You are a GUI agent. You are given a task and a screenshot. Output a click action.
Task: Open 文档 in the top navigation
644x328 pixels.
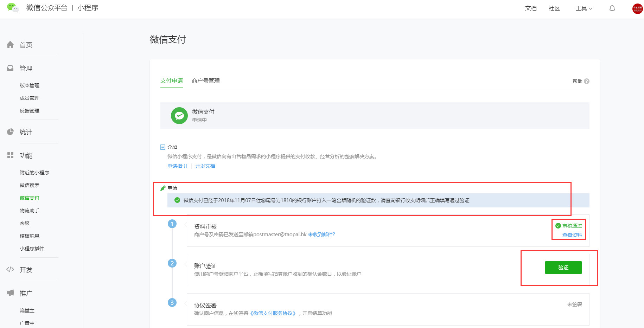(531, 8)
